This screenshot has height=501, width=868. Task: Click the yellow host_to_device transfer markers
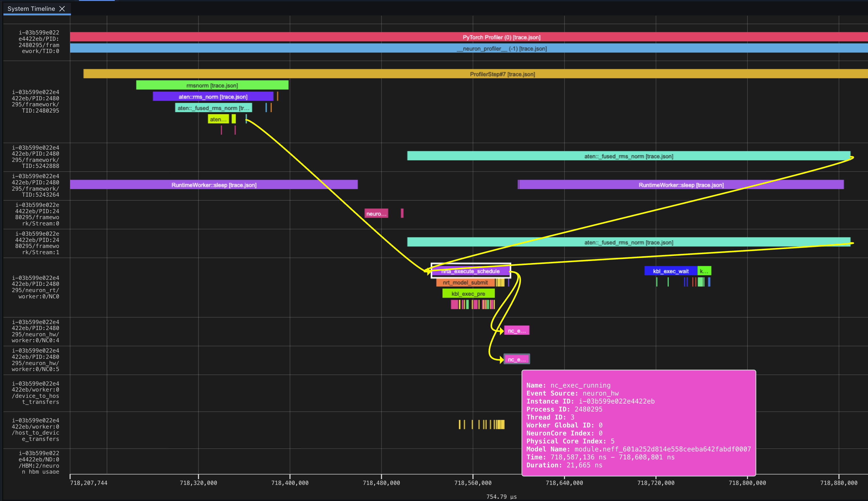tap(482, 424)
